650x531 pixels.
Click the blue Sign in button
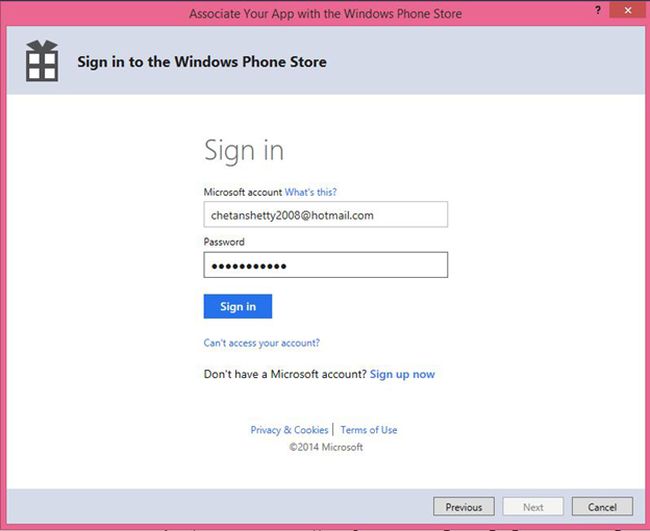tap(238, 306)
